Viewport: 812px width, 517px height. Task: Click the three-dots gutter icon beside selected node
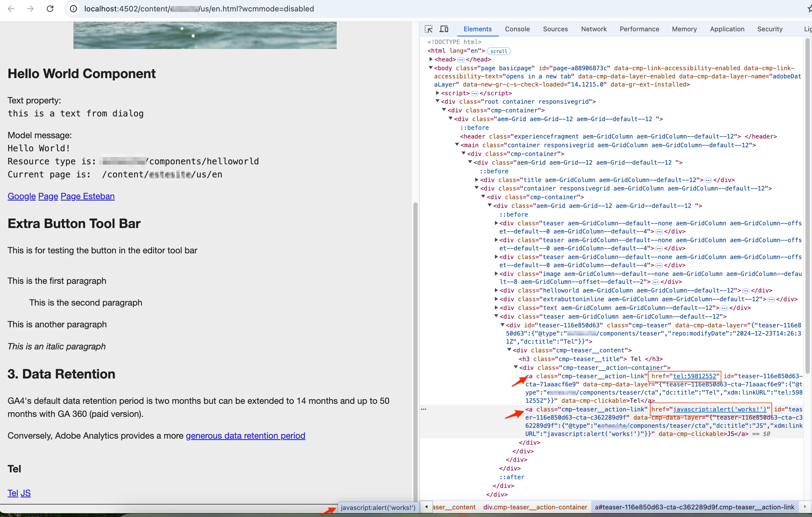coord(423,409)
